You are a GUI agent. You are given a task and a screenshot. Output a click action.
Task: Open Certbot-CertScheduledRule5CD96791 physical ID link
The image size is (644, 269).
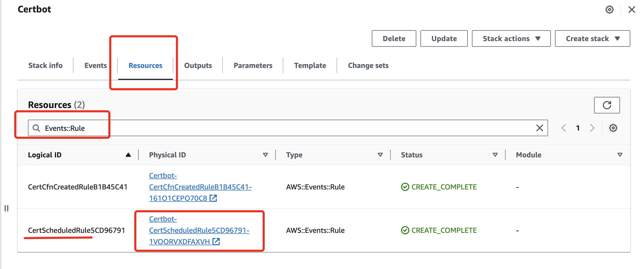[199, 230]
